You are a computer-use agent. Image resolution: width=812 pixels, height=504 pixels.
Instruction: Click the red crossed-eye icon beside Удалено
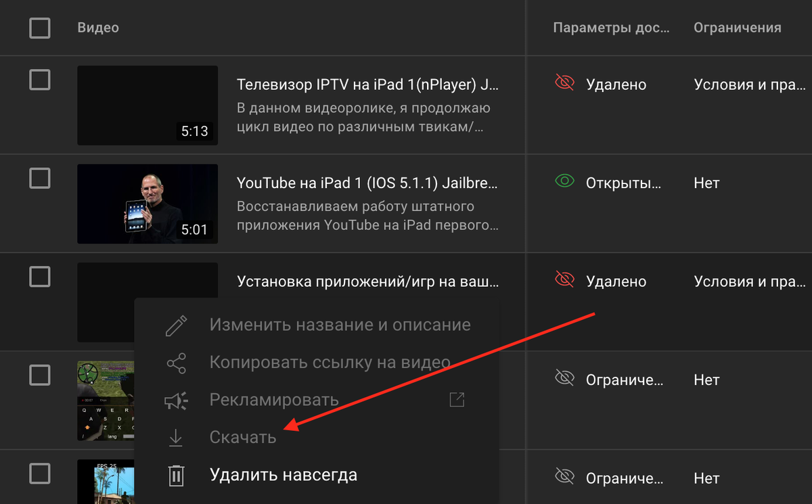pyautogui.click(x=564, y=83)
